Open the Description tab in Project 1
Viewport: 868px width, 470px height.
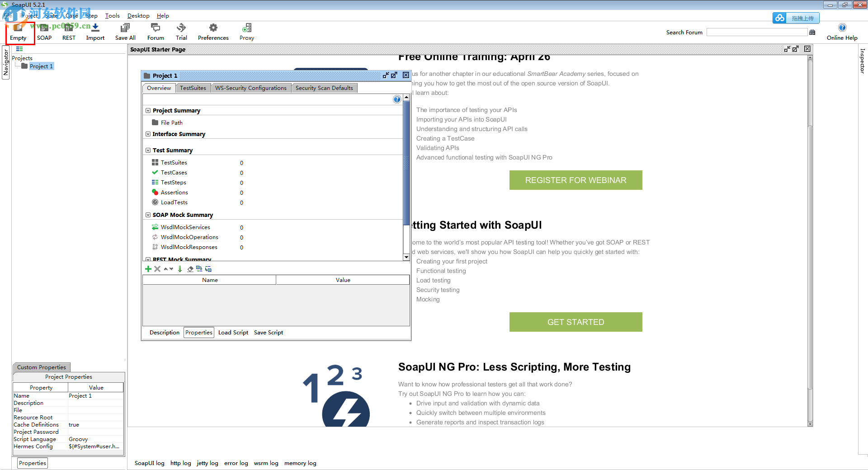165,333
